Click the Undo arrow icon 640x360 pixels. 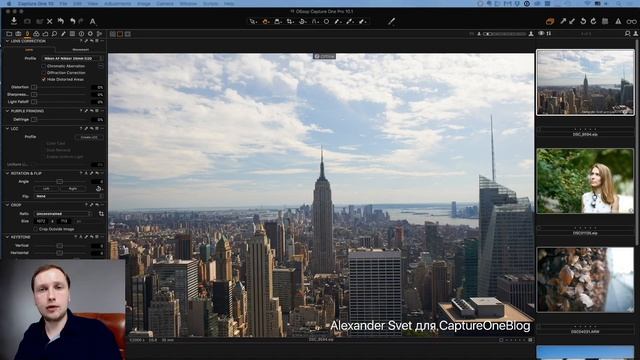72,21
